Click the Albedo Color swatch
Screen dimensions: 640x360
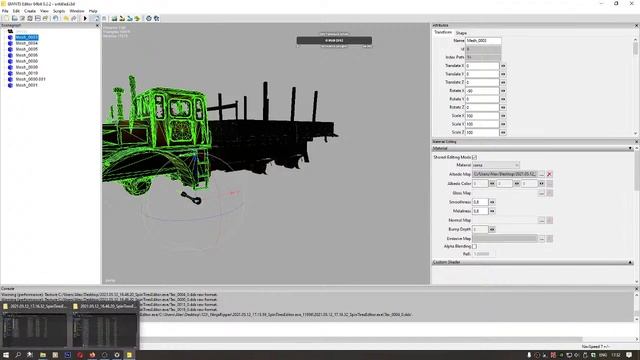click(549, 184)
